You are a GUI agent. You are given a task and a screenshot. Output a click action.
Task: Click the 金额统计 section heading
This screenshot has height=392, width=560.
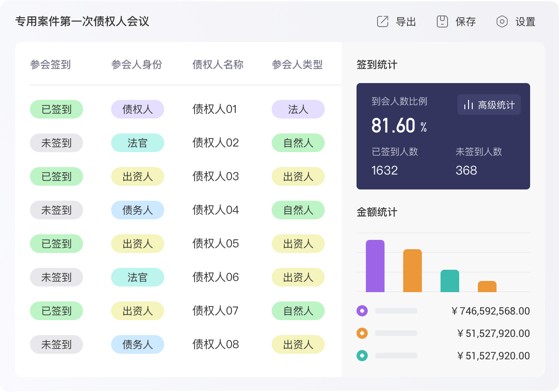click(377, 212)
